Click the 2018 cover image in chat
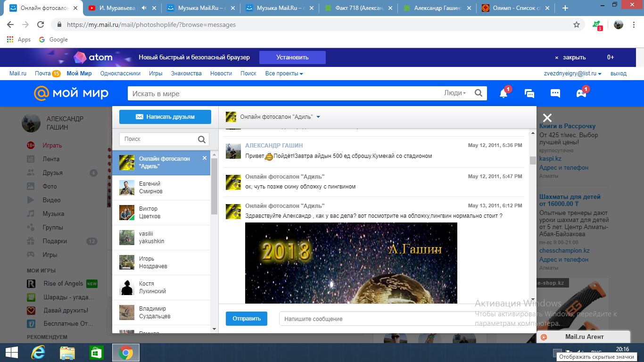The width and height of the screenshot is (644, 362). (x=351, y=263)
